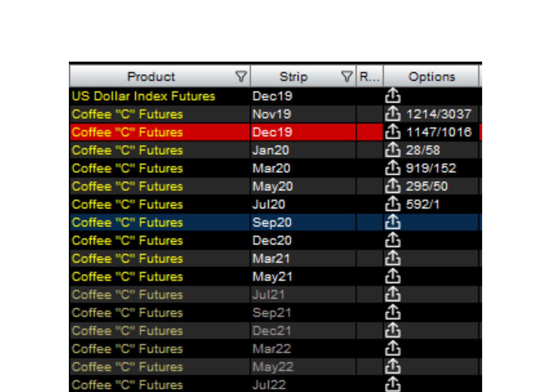Open options icon for Coffee Mar20 row
This screenshot has width=551, height=392.
point(393,168)
